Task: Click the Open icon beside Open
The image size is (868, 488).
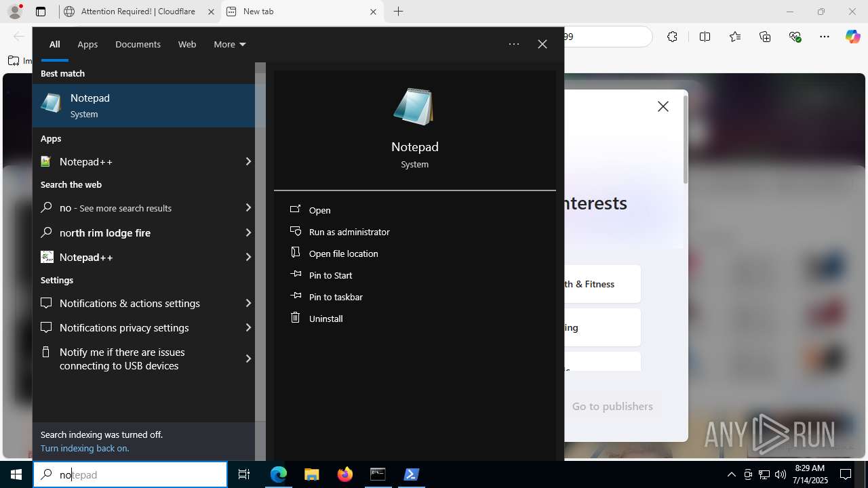Action: point(295,209)
